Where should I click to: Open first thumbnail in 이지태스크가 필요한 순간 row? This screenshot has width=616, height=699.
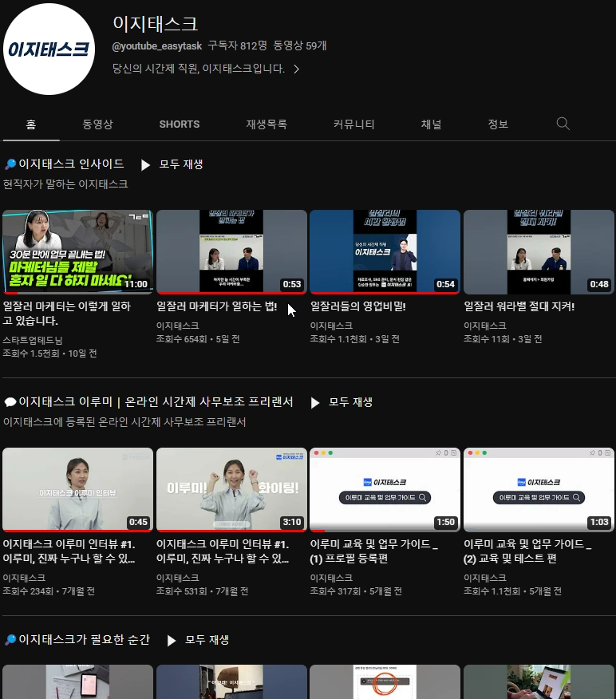[77, 682]
